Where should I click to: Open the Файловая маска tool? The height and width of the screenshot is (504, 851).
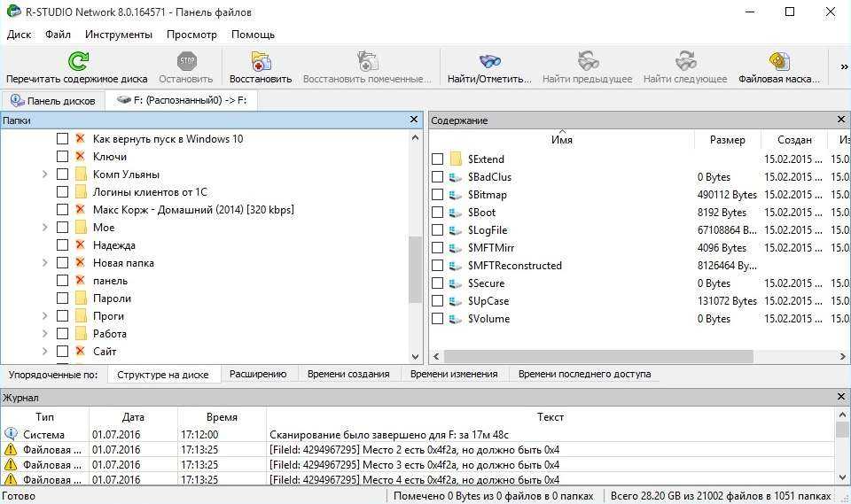pyautogui.click(x=779, y=61)
